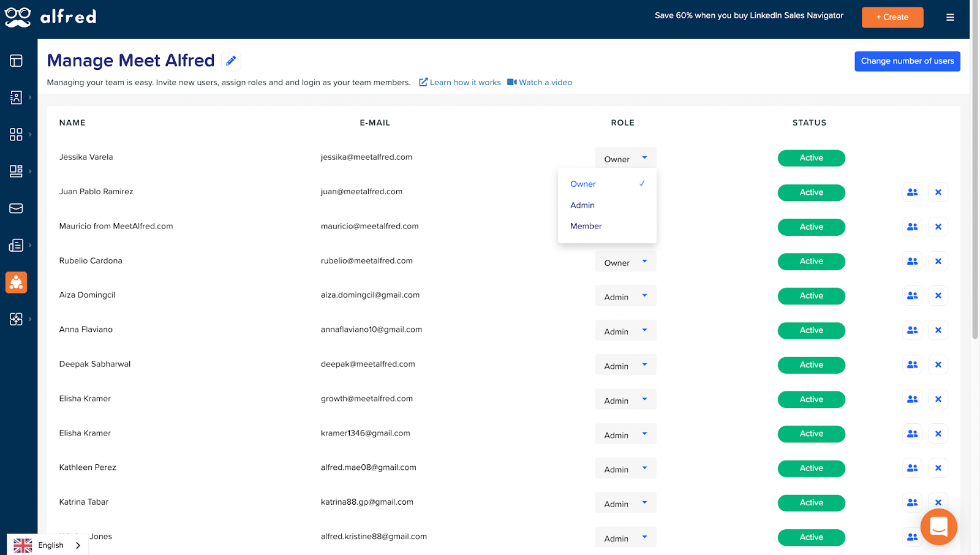Open integrations icon at sidebar bottom
The image size is (980, 555).
[17, 319]
